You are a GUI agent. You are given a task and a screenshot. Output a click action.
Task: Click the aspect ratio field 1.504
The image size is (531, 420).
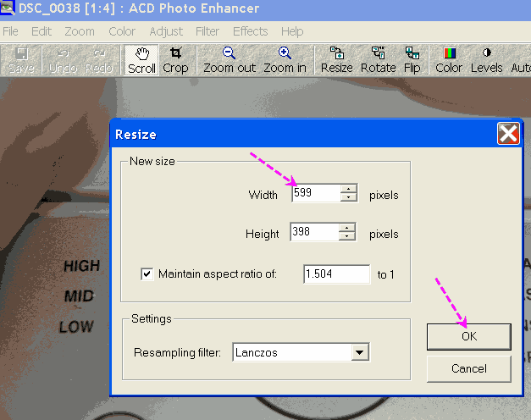coord(336,274)
